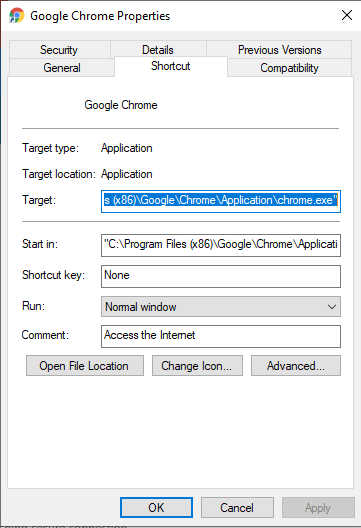
Task: Click the Google Chrome name text
Action: [121, 105]
